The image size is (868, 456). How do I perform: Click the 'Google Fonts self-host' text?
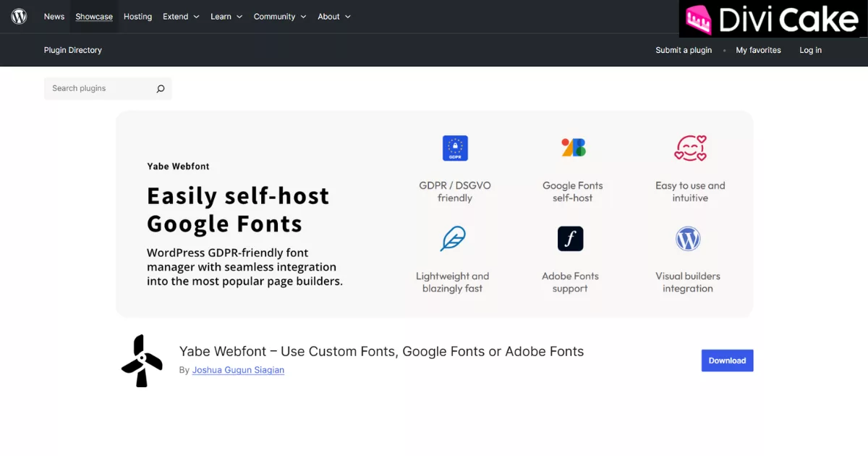click(x=573, y=192)
